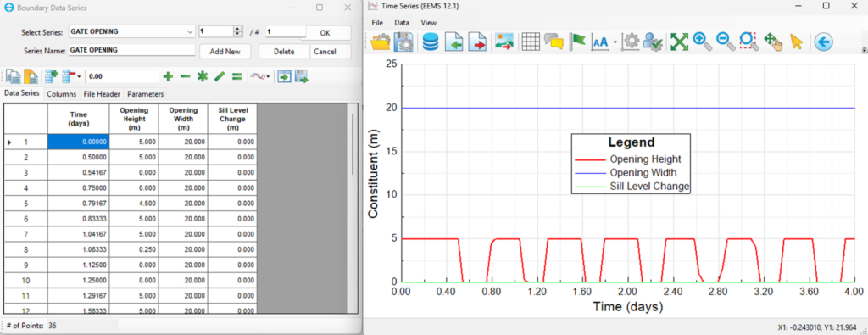Screen dimensions: 868x335
Task: Click the zoom out magnifier icon
Action: (726, 42)
